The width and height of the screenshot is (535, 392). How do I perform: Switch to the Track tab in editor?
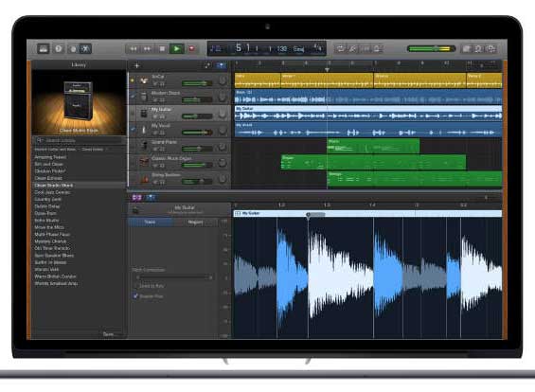click(x=151, y=223)
